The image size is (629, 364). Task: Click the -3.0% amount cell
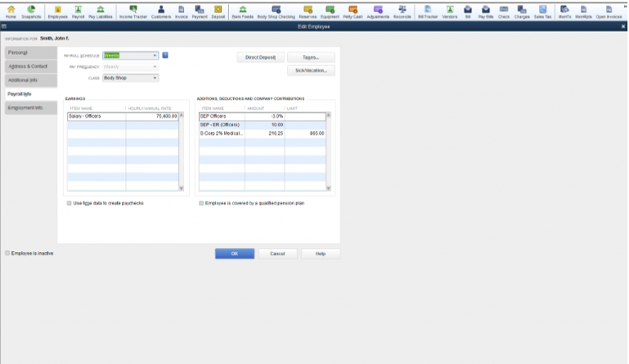click(x=265, y=116)
